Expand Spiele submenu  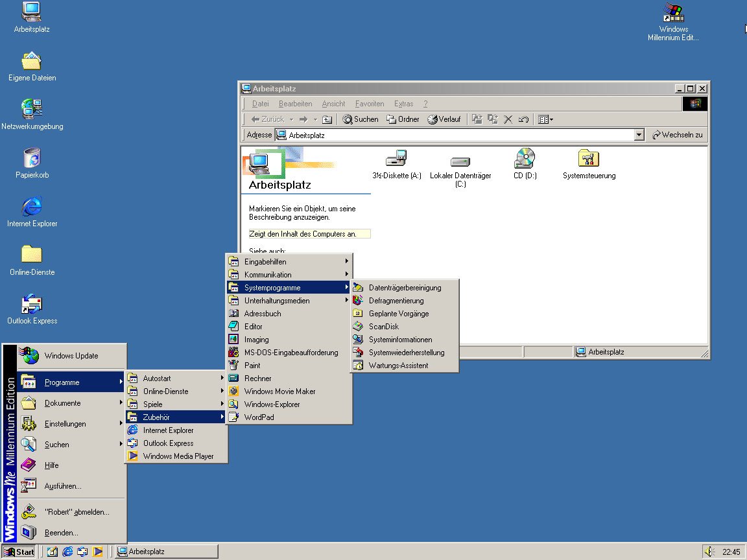coord(176,404)
